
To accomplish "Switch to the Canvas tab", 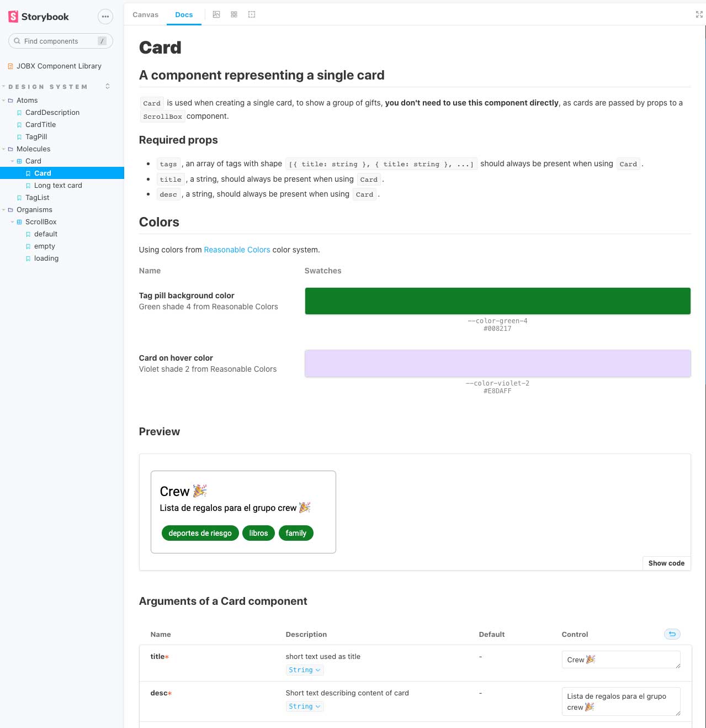I will click(145, 14).
